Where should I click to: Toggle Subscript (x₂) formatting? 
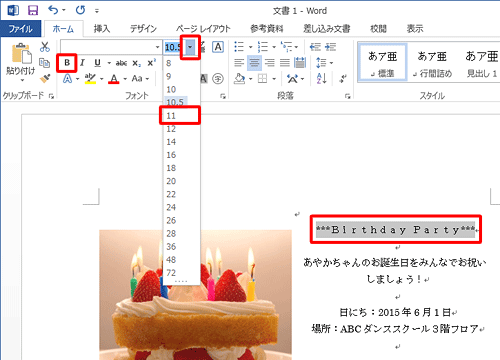(x=137, y=63)
